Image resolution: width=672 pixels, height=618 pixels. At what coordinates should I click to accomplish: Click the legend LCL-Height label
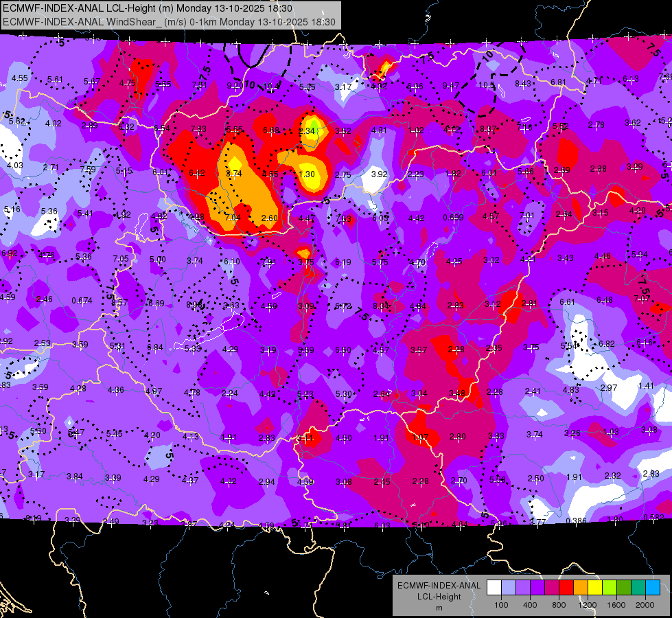click(x=439, y=597)
